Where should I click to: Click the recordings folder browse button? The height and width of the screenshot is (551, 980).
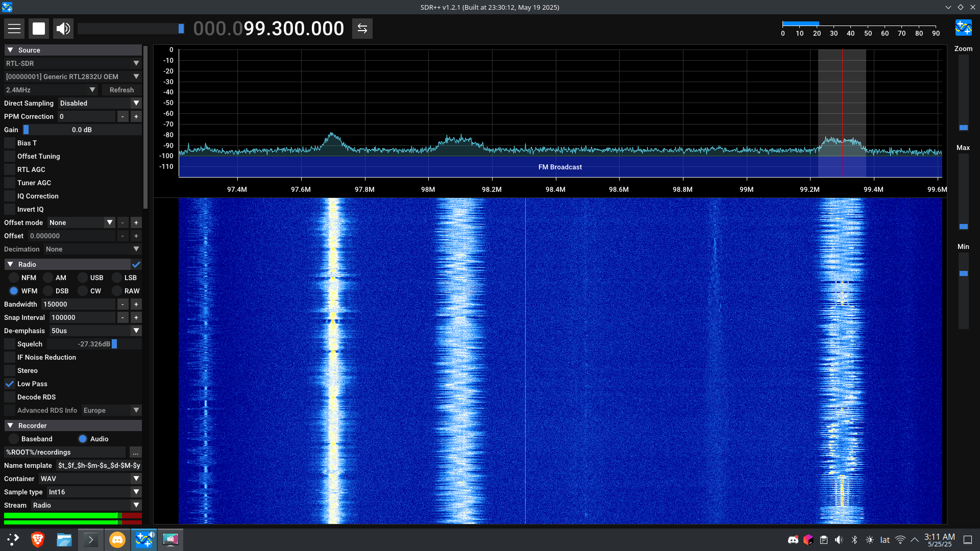tap(135, 453)
